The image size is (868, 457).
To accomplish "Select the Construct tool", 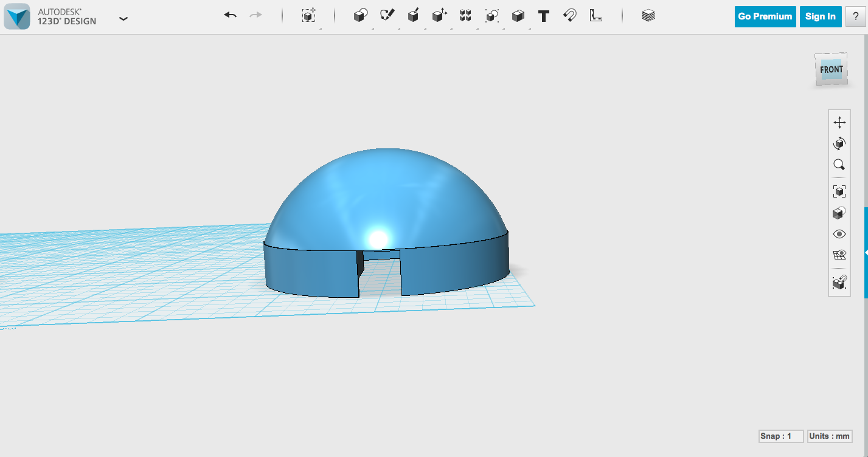I will click(x=413, y=16).
